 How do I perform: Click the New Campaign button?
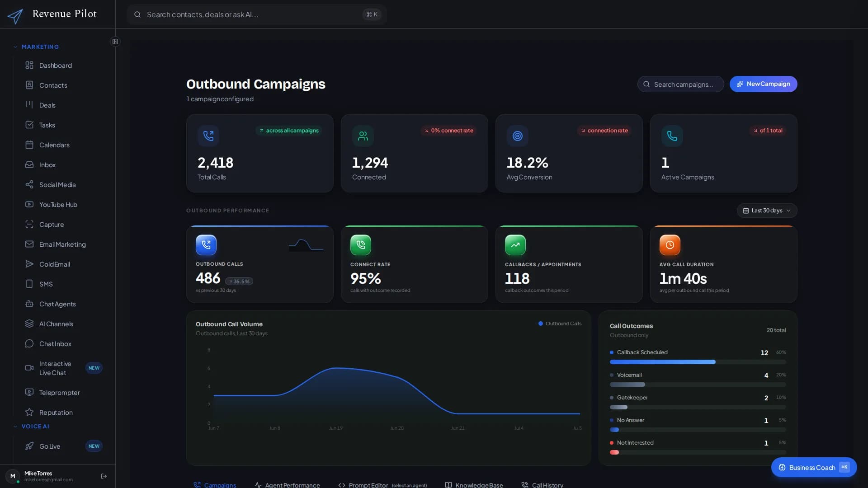(763, 84)
